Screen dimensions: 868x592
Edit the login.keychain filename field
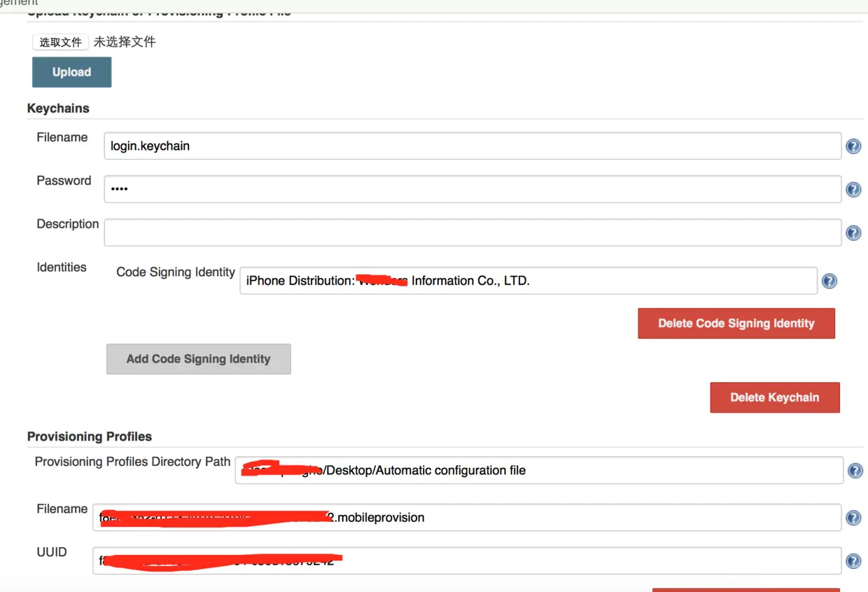[472, 146]
